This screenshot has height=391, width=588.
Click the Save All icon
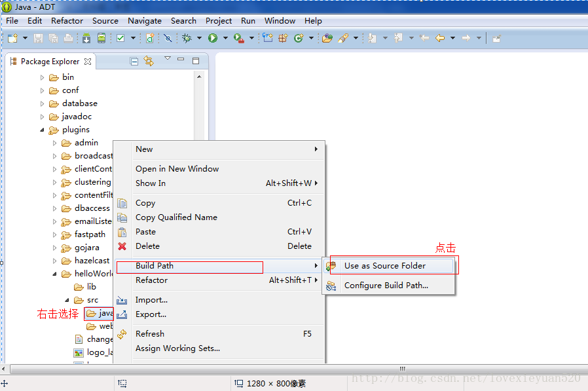pos(53,38)
